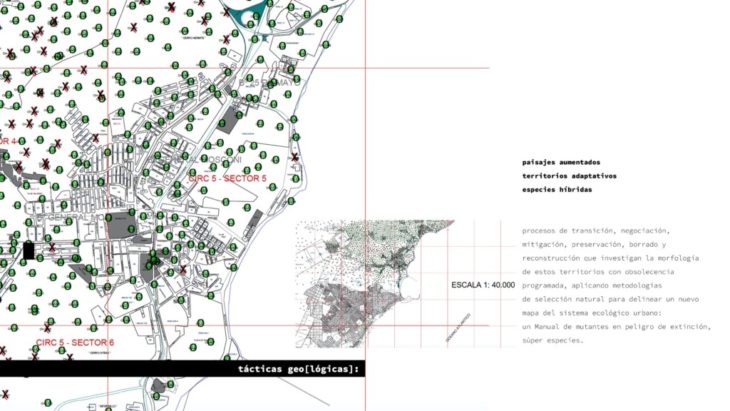
Task: Click the red CIRC 5 - SECTOR 6 label
Action: [74, 343]
